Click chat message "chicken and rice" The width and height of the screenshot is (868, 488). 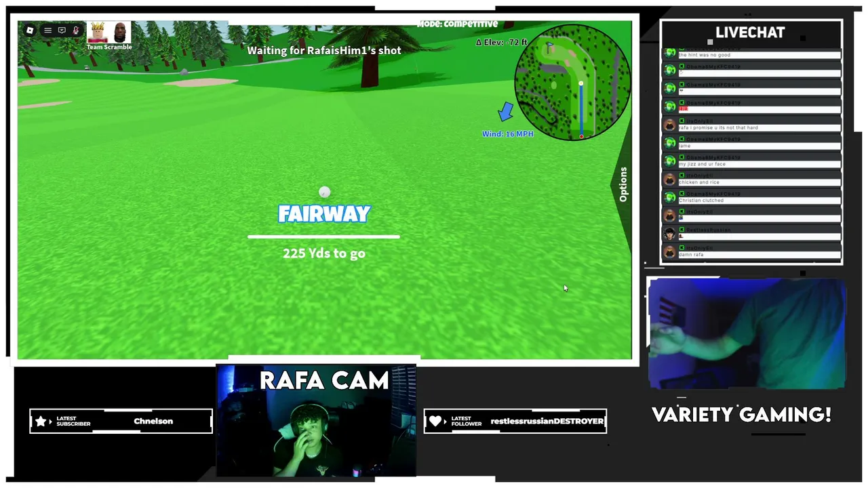[x=698, y=182]
